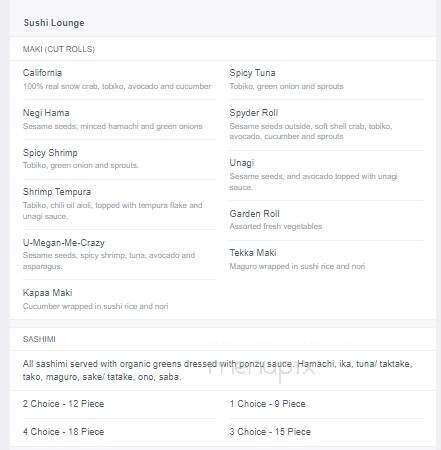The width and height of the screenshot is (441, 450).
Task: Select the 2 Choice - 12 Piece option
Action: pyautogui.click(x=63, y=404)
